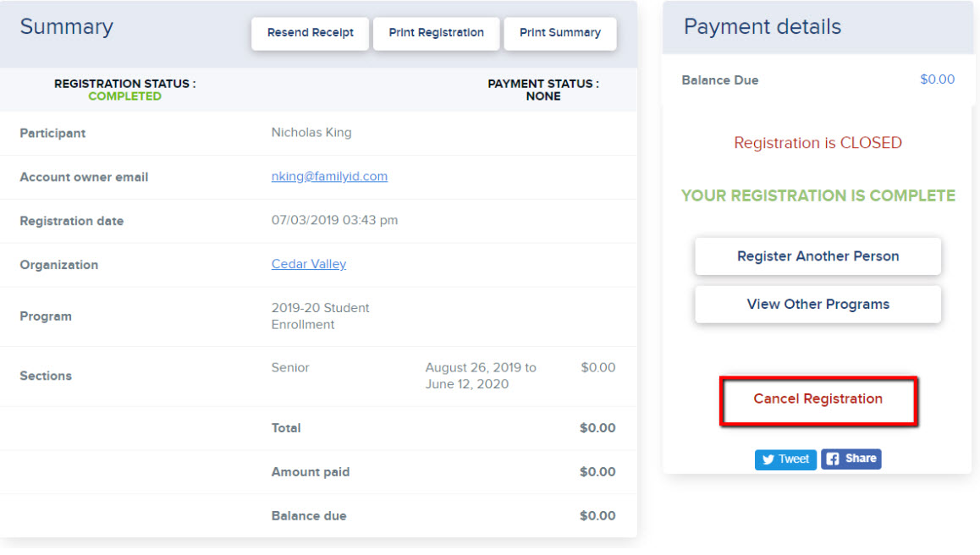Click the participant name Nicholas King
This screenshot has height=555, width=980.
[311, 133]
